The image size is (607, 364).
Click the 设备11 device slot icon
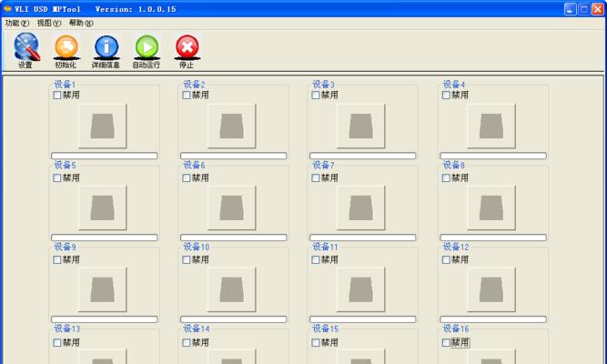pyautogui.click(x=361, y=289)
